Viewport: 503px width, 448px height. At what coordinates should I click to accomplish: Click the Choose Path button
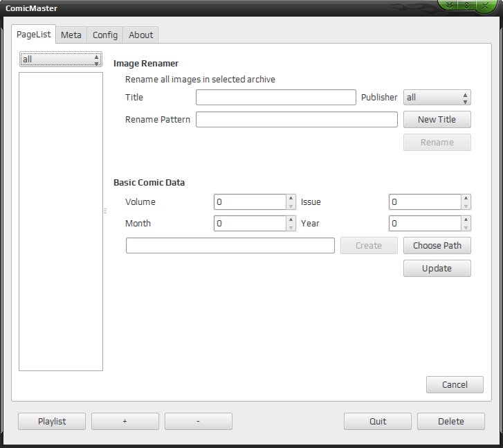(x=437, y=246)
